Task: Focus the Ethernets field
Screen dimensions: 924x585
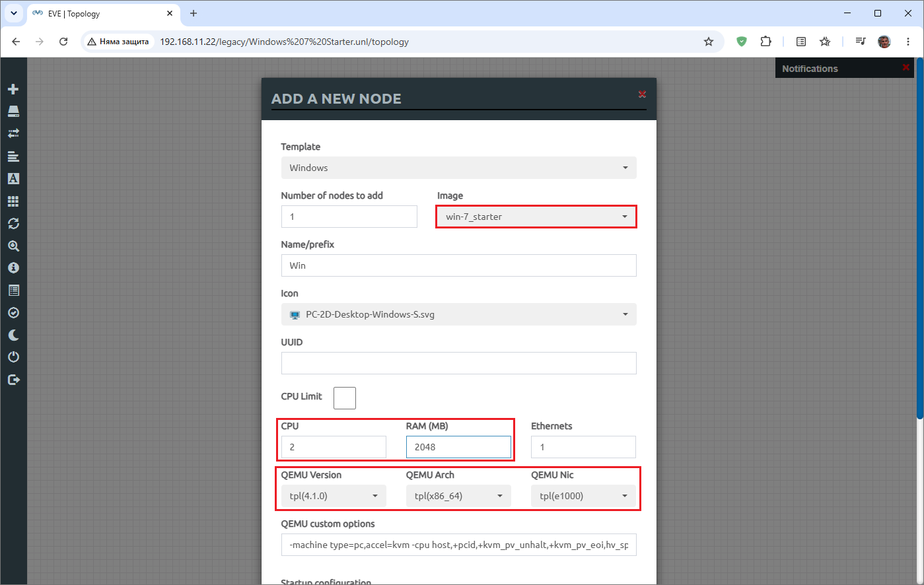Action: click(584, 447)
